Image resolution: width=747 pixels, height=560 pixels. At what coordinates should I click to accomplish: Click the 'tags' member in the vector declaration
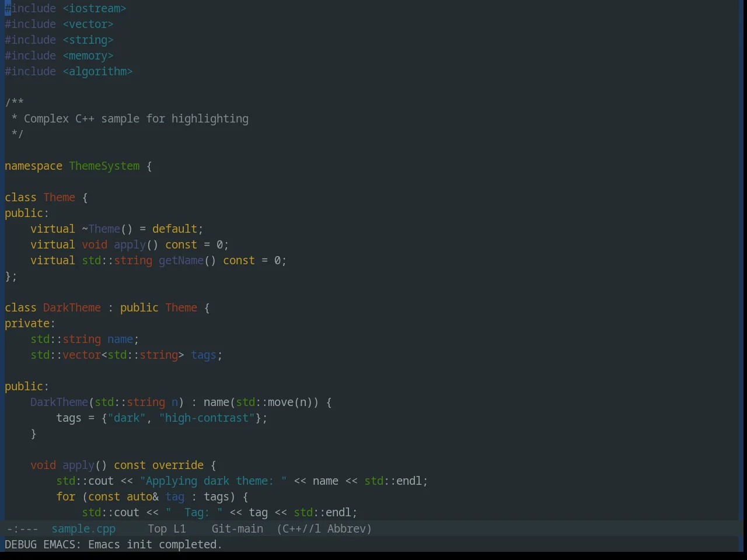click(x=204, y=355)
